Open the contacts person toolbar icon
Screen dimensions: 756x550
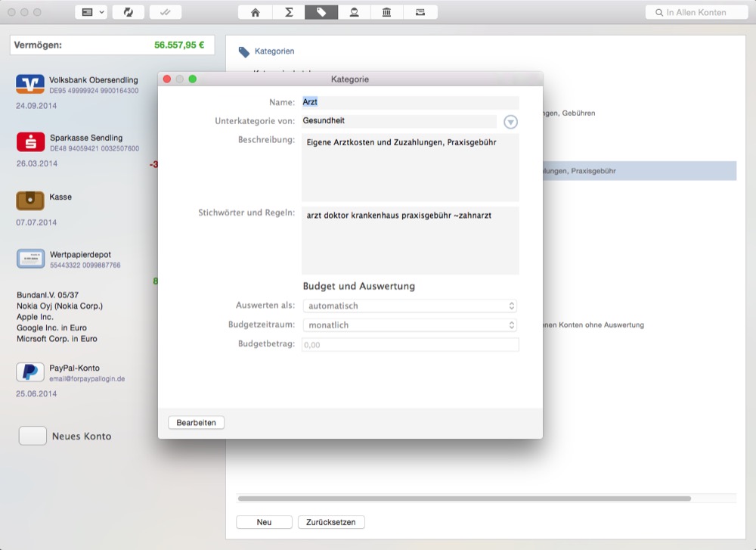[354, 12]
